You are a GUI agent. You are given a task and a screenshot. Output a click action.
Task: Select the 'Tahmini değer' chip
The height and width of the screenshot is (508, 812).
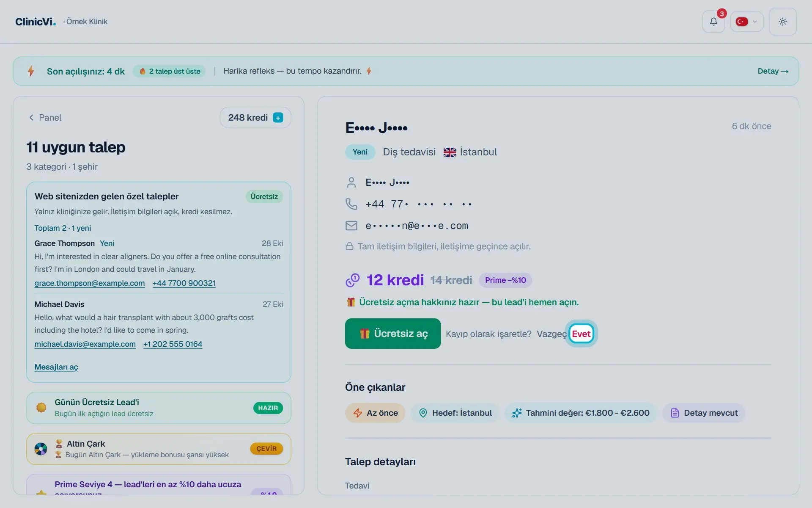(580, 413)
